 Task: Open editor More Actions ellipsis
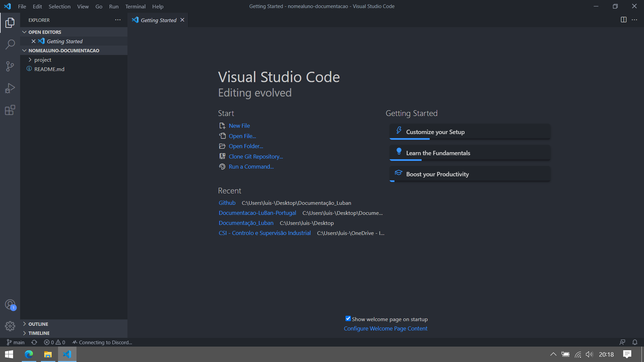coord(634,20)
